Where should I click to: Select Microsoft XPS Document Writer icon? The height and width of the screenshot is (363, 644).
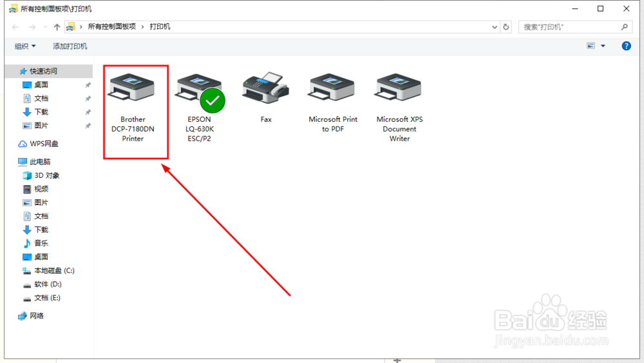[x=399, y=88]
